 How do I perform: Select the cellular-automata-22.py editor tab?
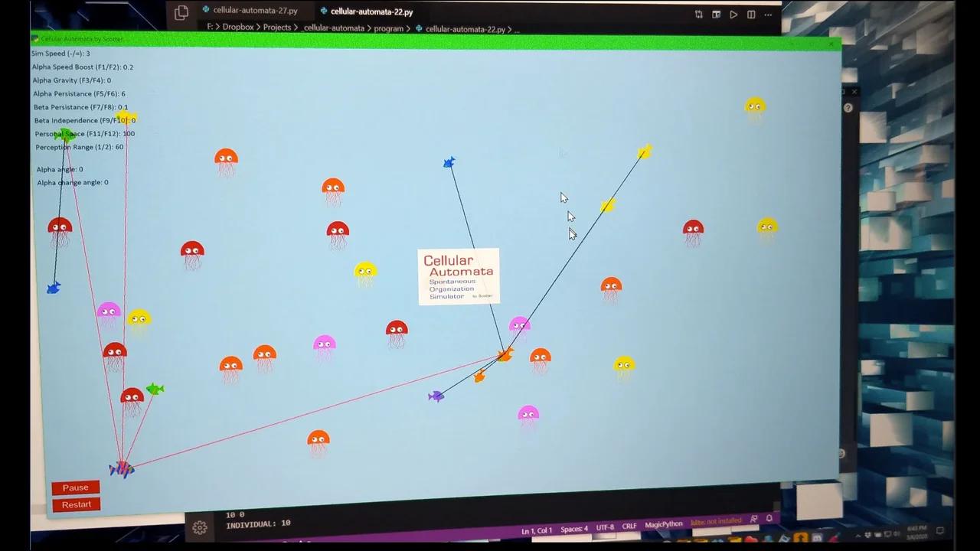[371, 11]
